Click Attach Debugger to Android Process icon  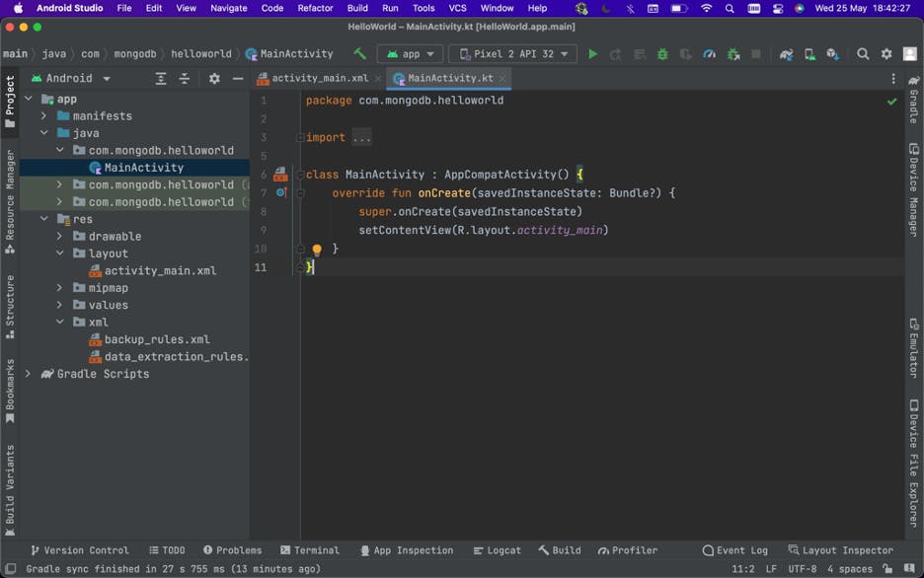[733, 54]
